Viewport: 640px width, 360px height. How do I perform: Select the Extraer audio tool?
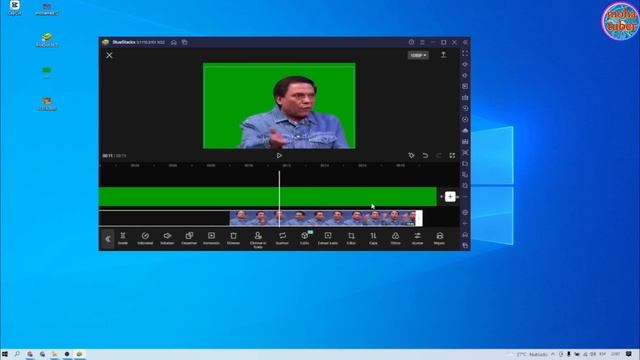328,238
